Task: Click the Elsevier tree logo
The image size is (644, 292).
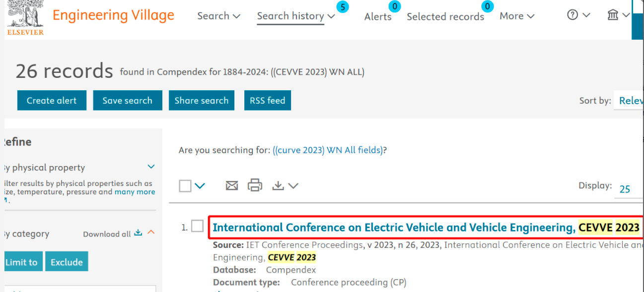Action: tap(25, 15)
